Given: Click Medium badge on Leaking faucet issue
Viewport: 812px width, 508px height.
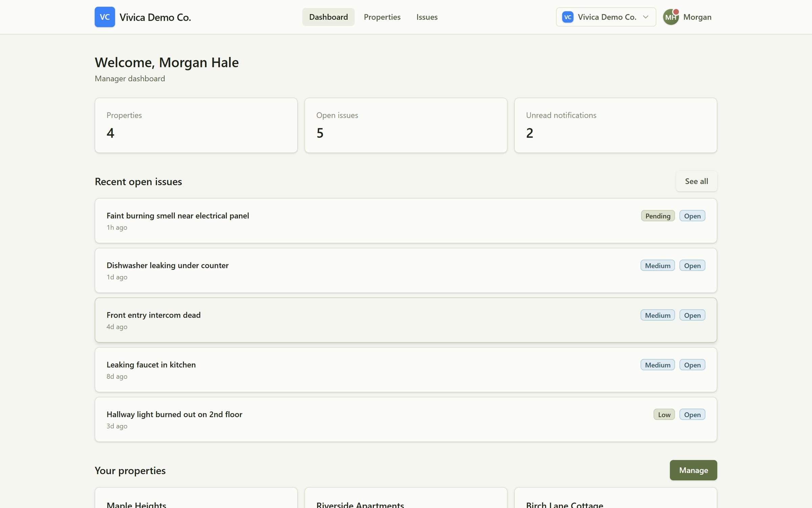Looking at the screenshot, I should coord(657,365).
